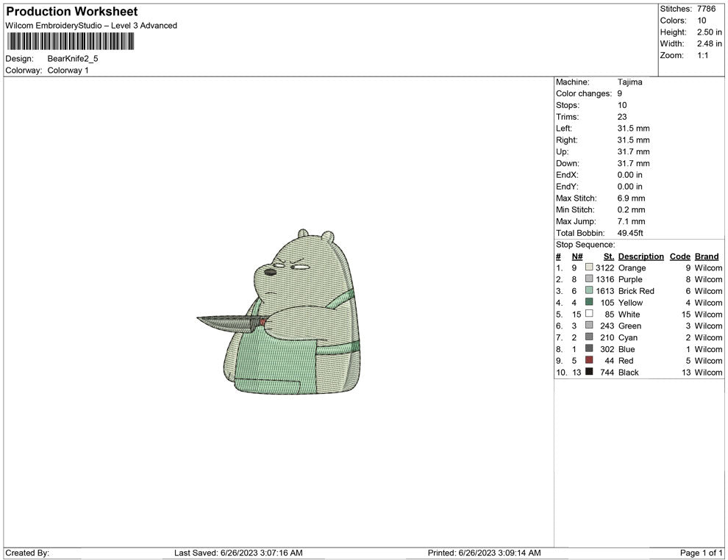This screenshot has height=560, width=728.
Task: Click the Yellow description text
Action: pyautogui.click(x=630, y=303)
